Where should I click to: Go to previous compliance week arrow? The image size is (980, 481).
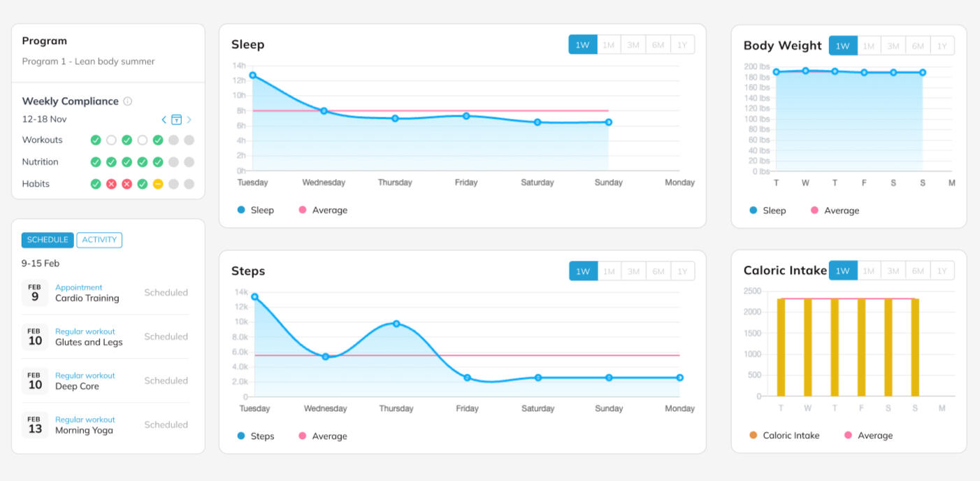[x=164, y=120]
